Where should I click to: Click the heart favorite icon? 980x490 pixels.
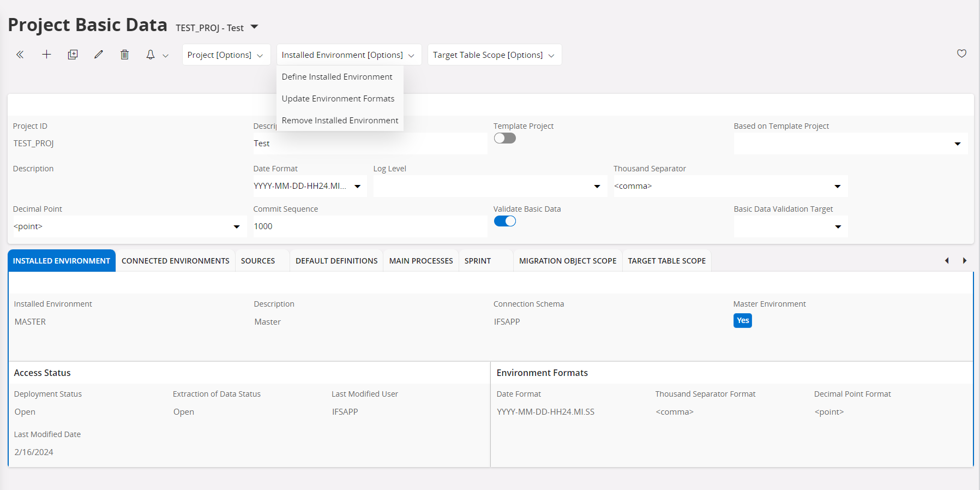(x=961, y=53)
